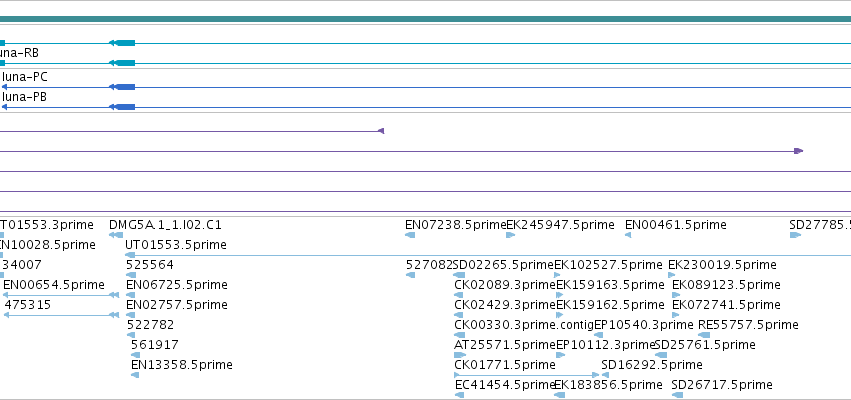The height and width of the screenshot is (400, 851).
Task: Click the luna-PB coding exon block
Action: tap(122, 107)
